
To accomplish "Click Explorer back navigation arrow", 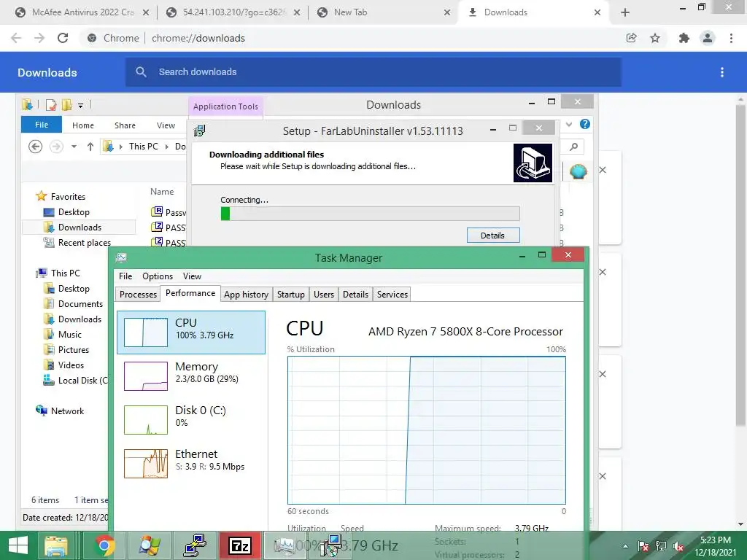I will (x=35, y=147).
